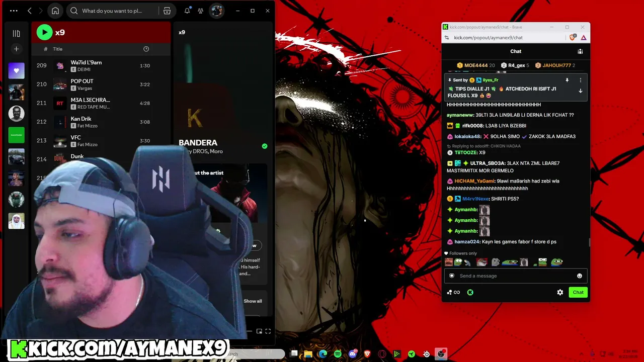
Task: Click the Send a message chat field
Action: tap(515, 276)
